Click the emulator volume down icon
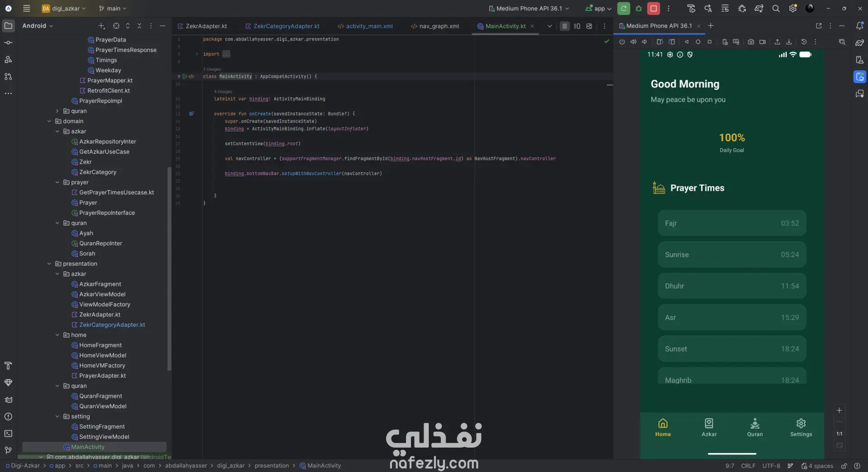This screenshot has height=472, width=868. 645,42
